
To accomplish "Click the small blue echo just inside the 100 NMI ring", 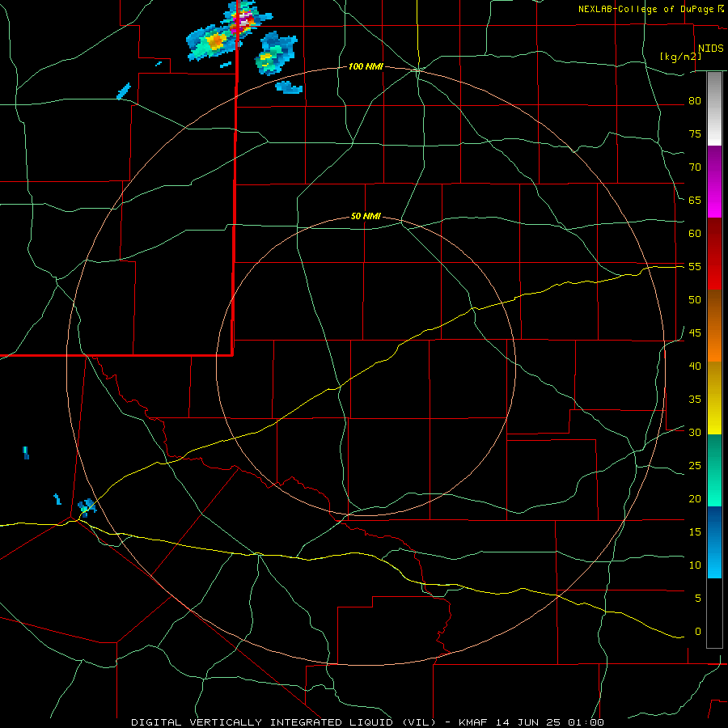I will [289, 87].
